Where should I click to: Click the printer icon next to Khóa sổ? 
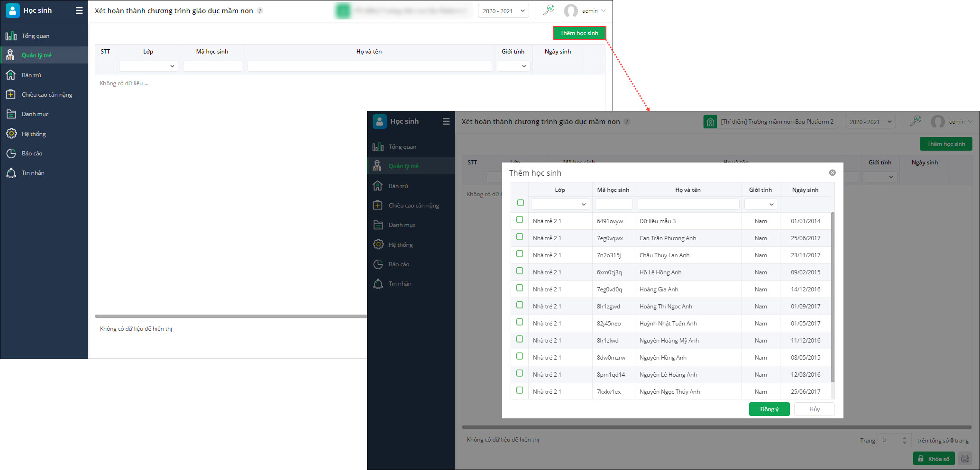pyautogui.click(x=965, y=459)
